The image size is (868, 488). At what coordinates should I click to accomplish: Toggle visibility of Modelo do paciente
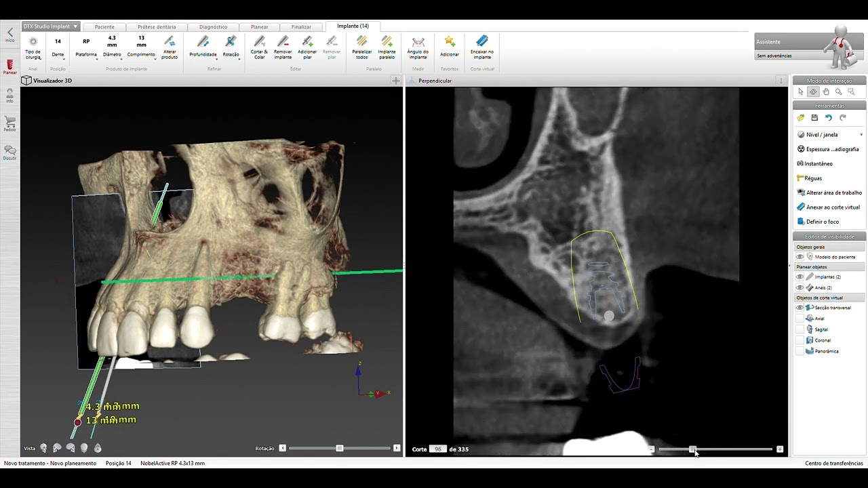[800, 257]
